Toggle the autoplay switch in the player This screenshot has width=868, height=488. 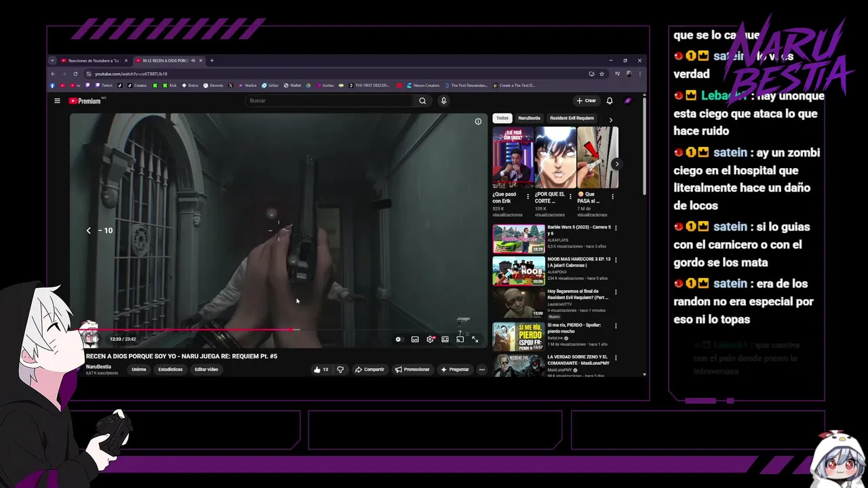(399, 340)
